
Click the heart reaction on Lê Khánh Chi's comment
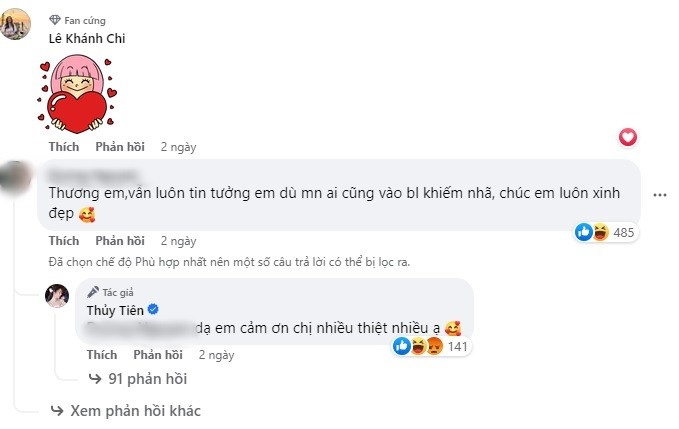click(x=628, y=137)
